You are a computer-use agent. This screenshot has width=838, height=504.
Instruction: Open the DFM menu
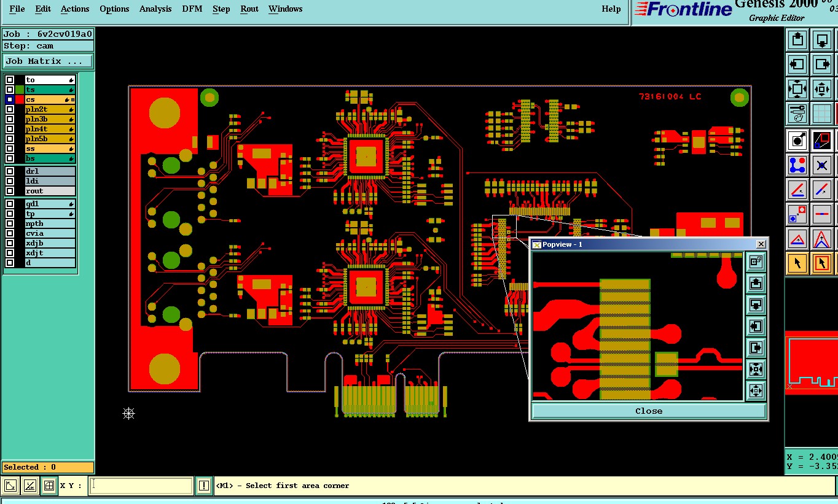tap(193, 9)
